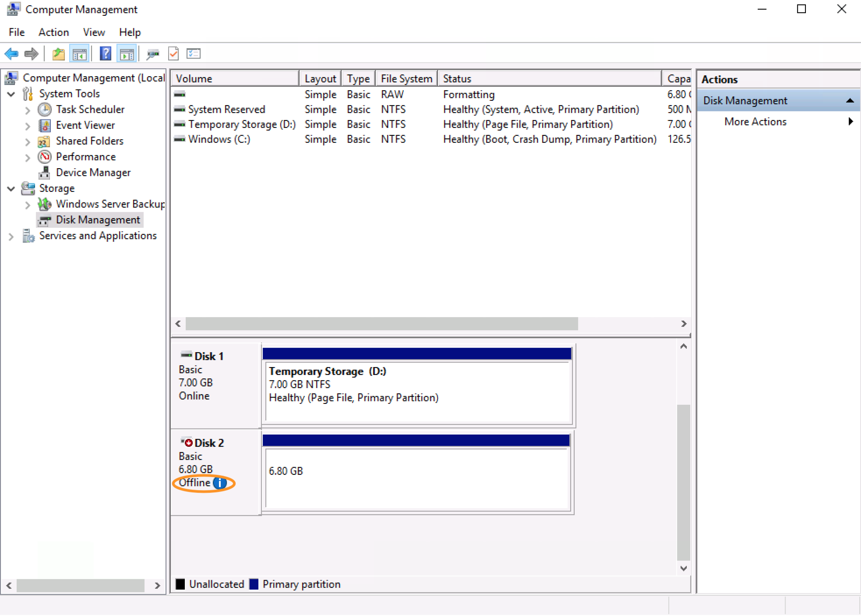Toggle Show/Hide Action Pane toolbar button
Viewport: 861px width, 616px height.
point(127,54)
